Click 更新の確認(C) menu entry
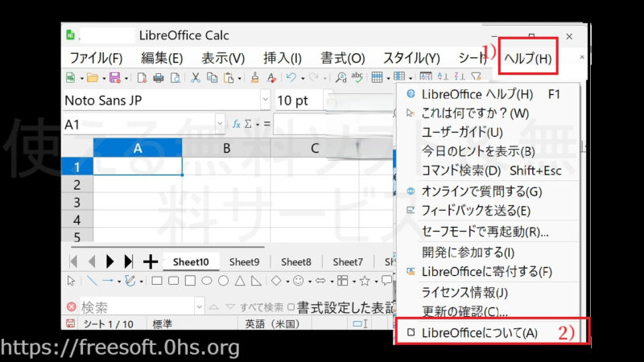644x362 pixels. coord(464,311)
